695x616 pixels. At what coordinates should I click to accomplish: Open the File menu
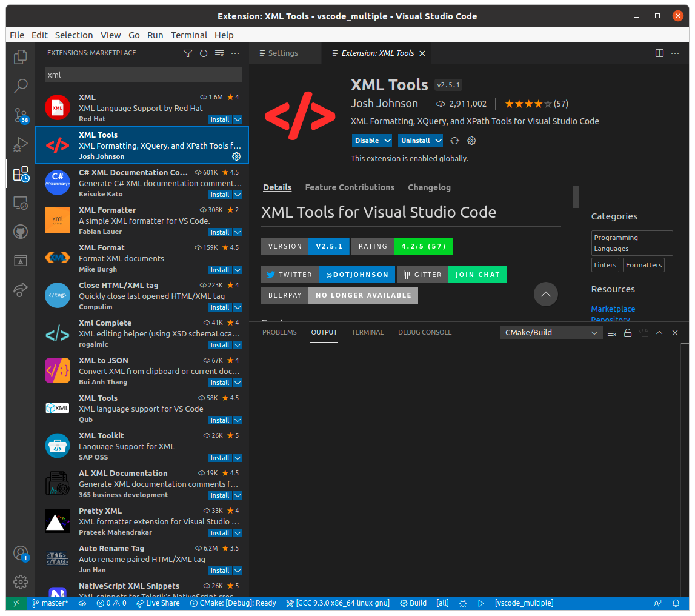[17, 35]
